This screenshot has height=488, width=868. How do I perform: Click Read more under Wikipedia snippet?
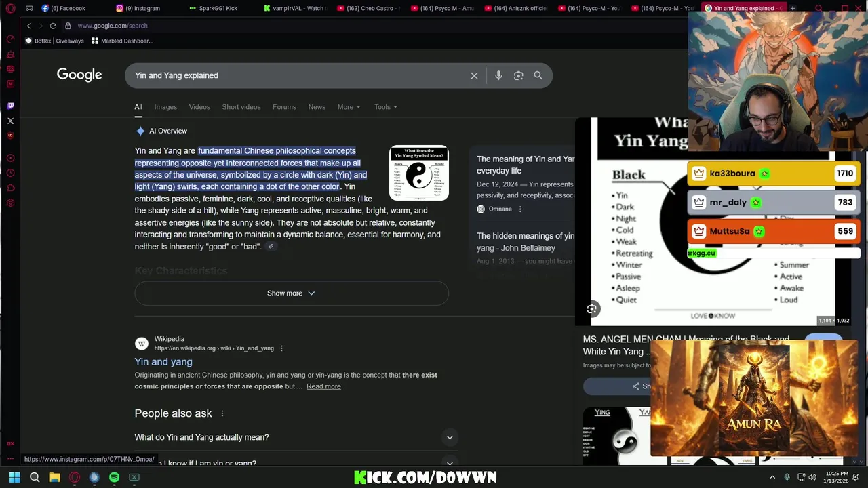(323, 386)
